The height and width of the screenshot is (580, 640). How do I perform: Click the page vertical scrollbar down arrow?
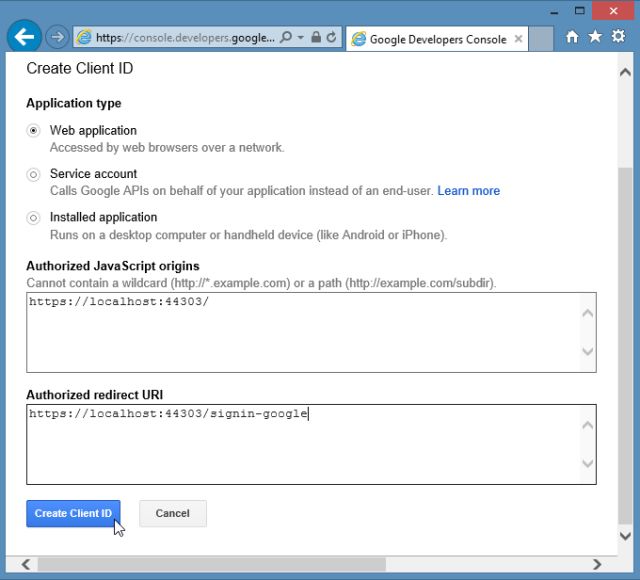[x=625, y=536]
